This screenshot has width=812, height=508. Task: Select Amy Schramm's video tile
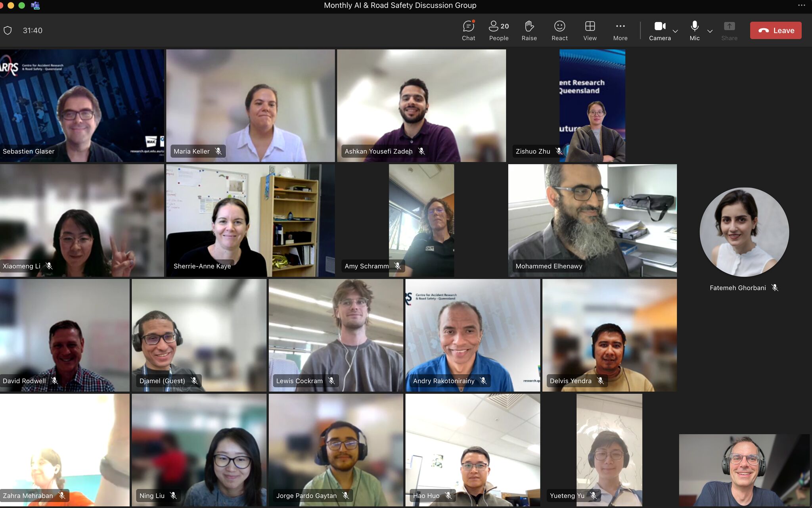tap(421, 220)
